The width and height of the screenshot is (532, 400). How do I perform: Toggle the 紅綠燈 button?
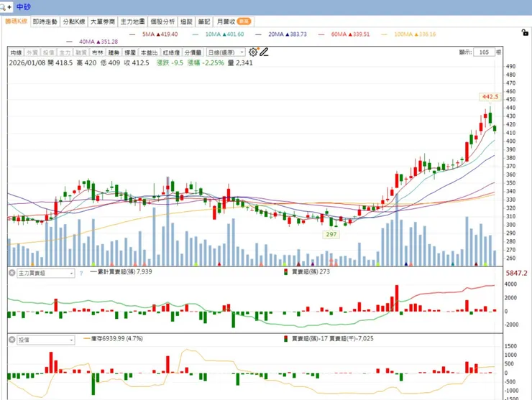(171, 52)
